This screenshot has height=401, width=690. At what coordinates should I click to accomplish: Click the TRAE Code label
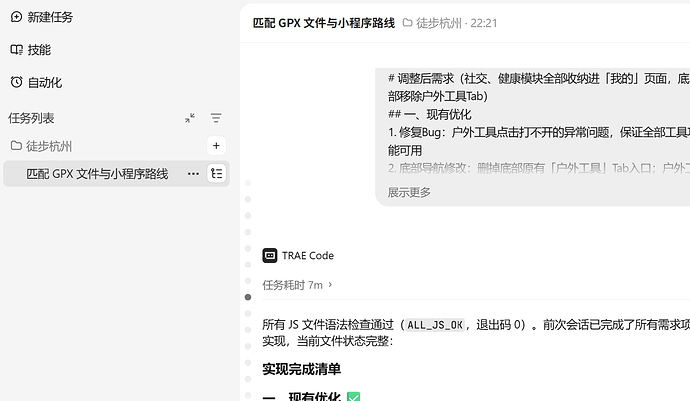[308, 256]
